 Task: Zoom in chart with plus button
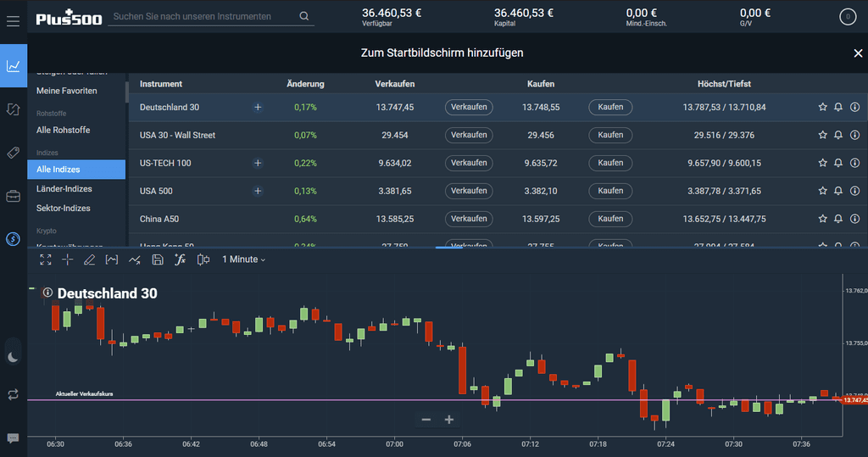point(449,420)
